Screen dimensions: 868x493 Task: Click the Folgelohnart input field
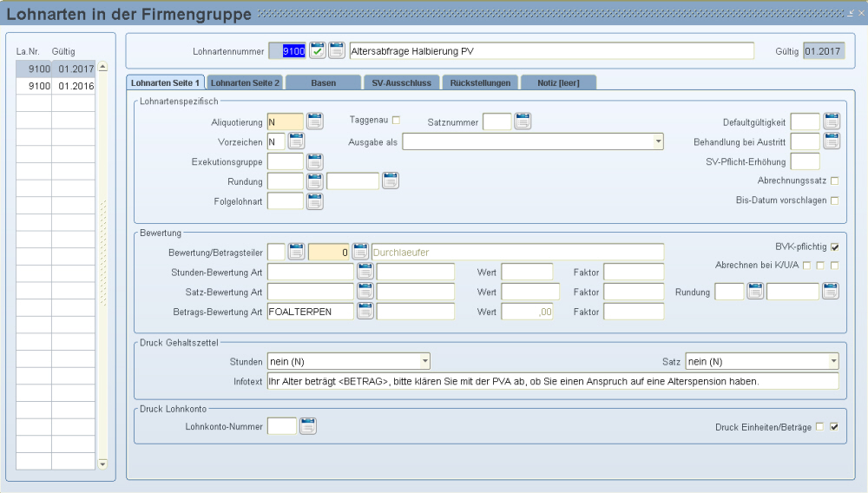285,201
